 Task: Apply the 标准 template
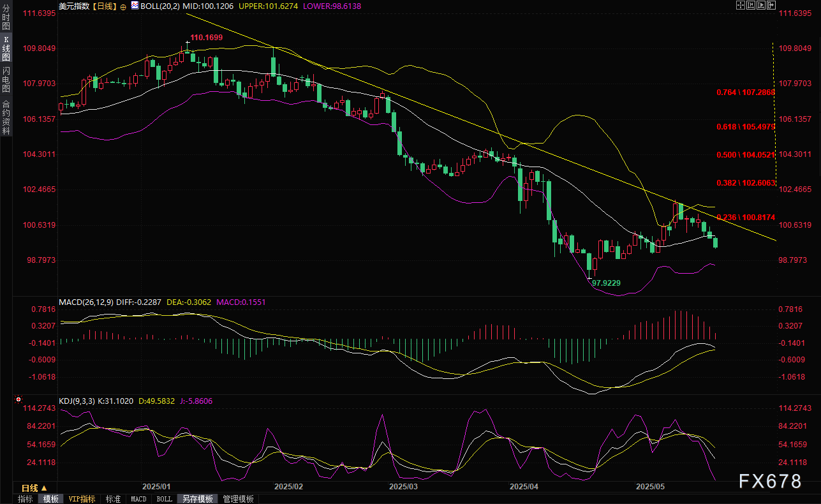(x=113, y=499)
